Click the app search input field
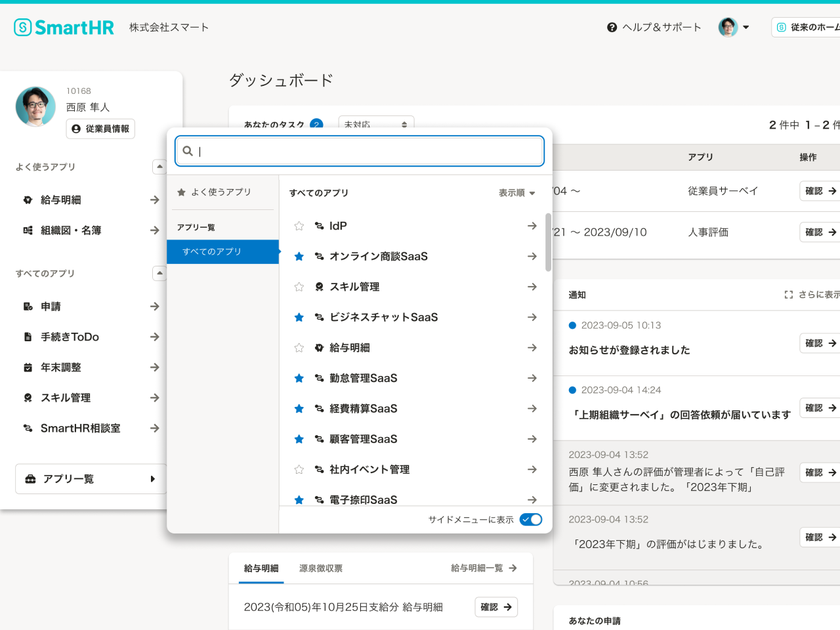 360,151
